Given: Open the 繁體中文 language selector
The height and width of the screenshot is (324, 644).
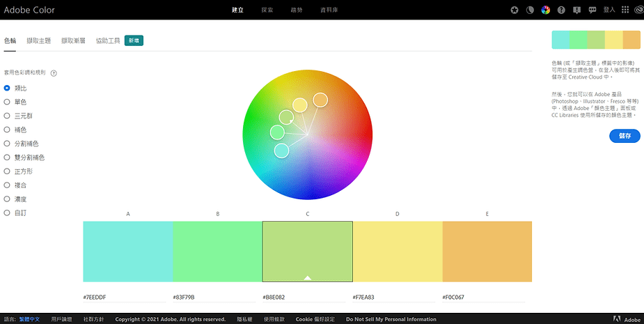Looking at the screenshot, I should tap(29, 320).
